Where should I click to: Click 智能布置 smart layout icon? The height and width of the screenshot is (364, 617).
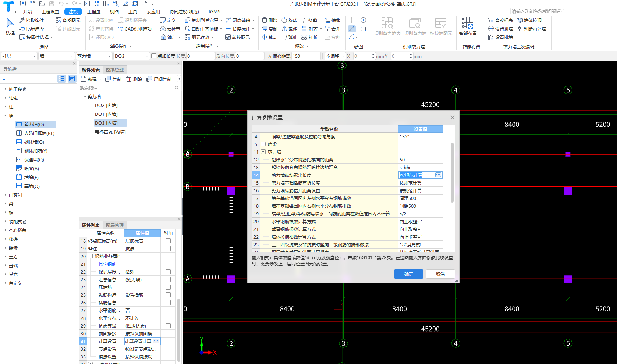tap(468, 24)
